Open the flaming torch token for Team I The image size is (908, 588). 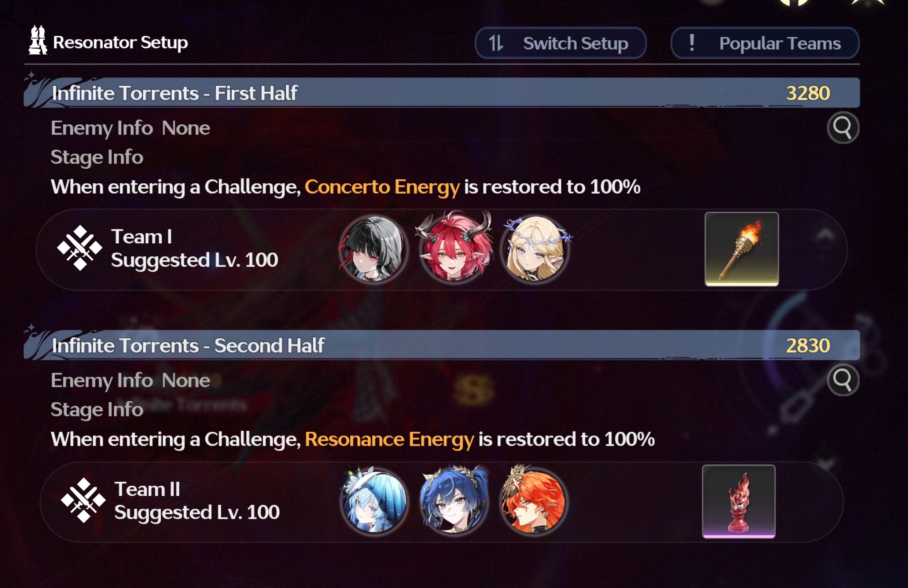tap(741, 249)
